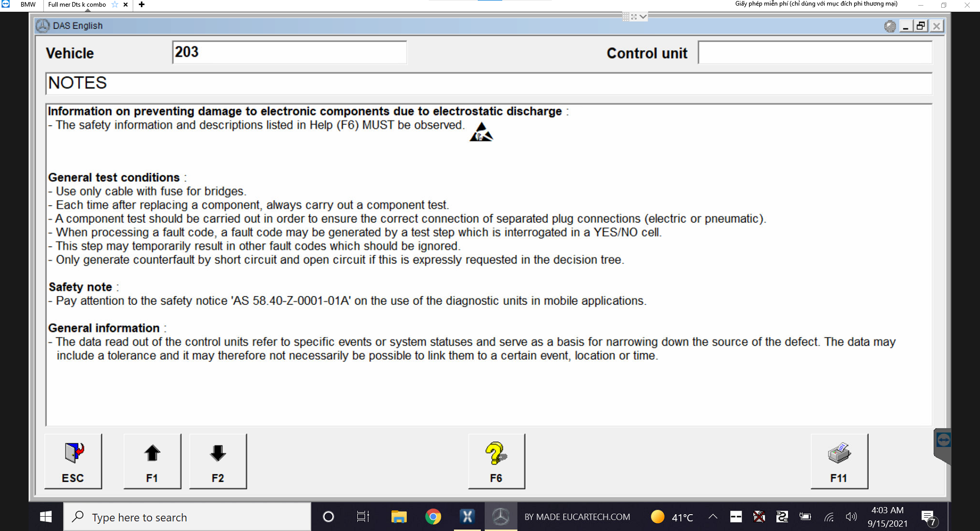This screenshot has height=531, width=980.
Task: Open the Wi-Fi network tray icon
Action: pyautogui.click(x=829, y=517)
